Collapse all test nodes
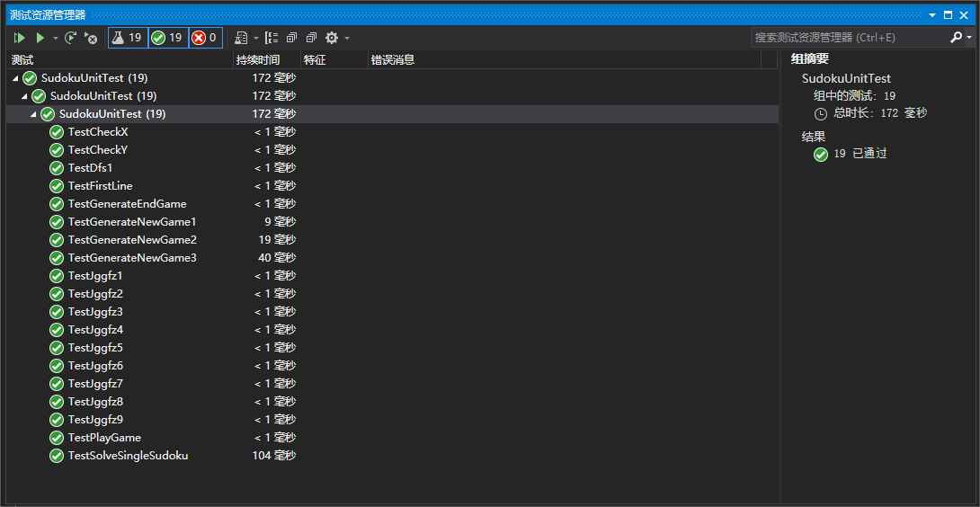This screenshot has height=507, width=980. (312, 38)
